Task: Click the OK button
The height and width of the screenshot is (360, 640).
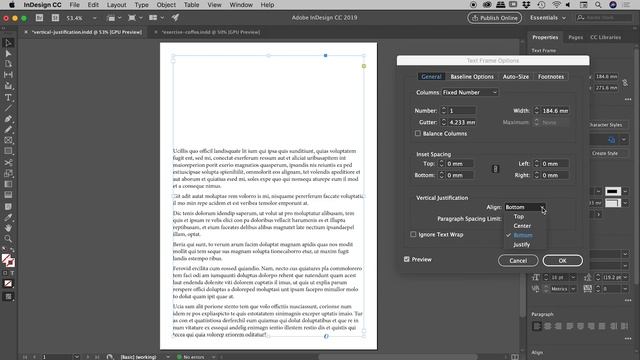Action: [x=562, y=261]
